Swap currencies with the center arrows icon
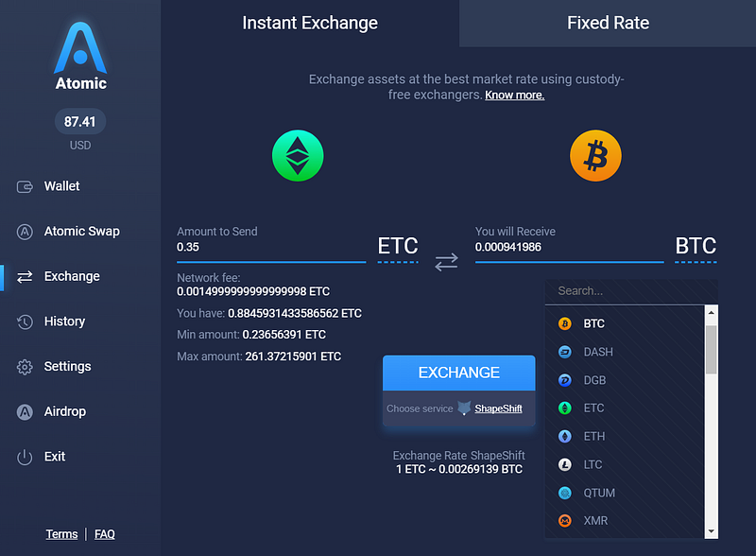Viewport: 756px width, 556px height. pos(446,262)
